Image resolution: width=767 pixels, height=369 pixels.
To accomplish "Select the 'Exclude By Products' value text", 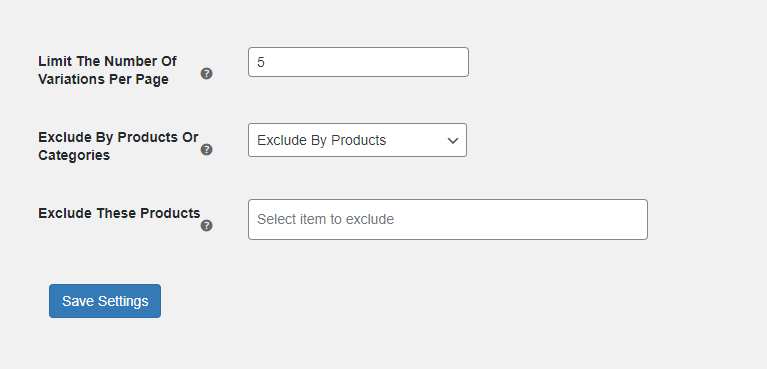I will pyautogui.click(x=321, y=140).
